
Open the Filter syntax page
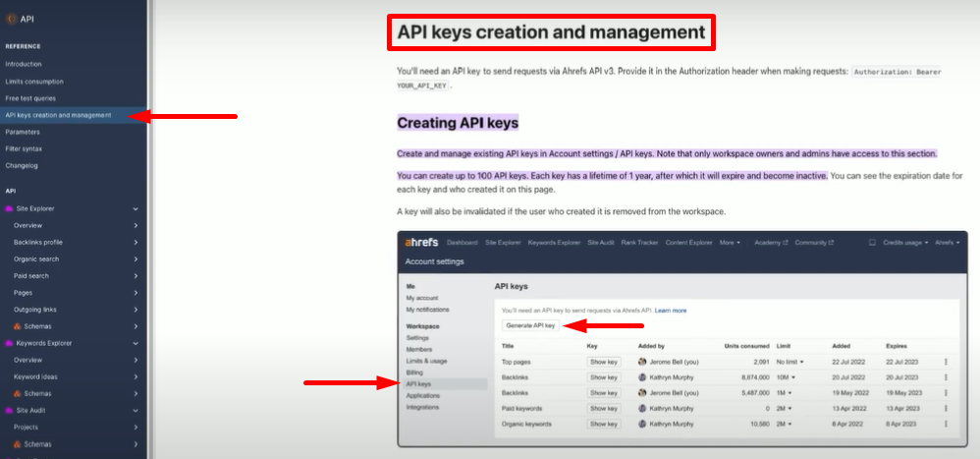(24, 148)
